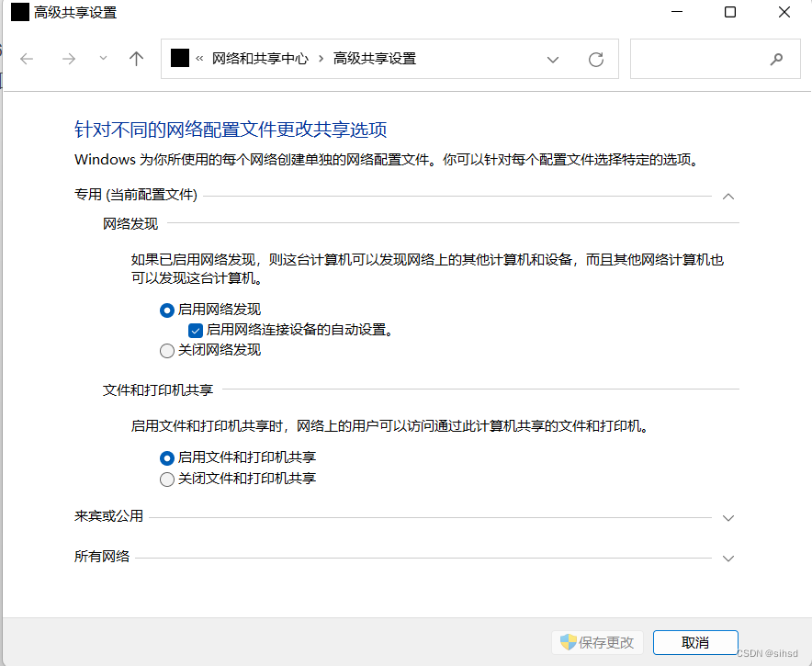Click the folder icon in the address bar

pos(178,58)
